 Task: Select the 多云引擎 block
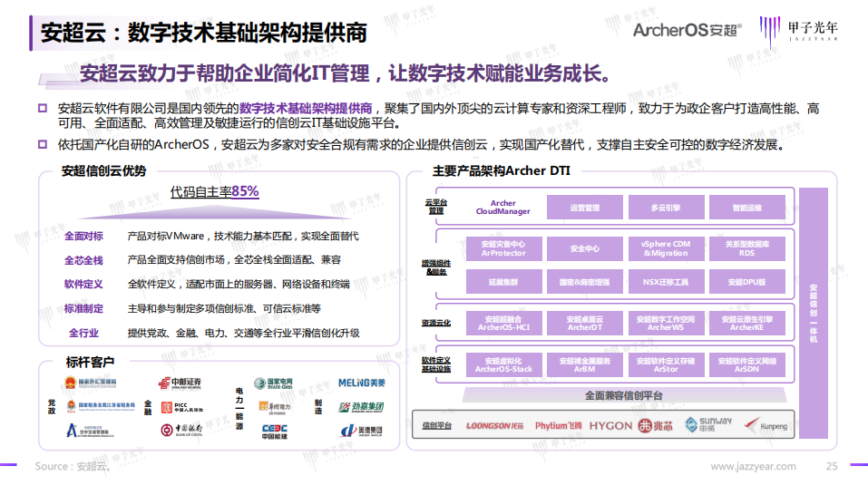click(666, 208)
